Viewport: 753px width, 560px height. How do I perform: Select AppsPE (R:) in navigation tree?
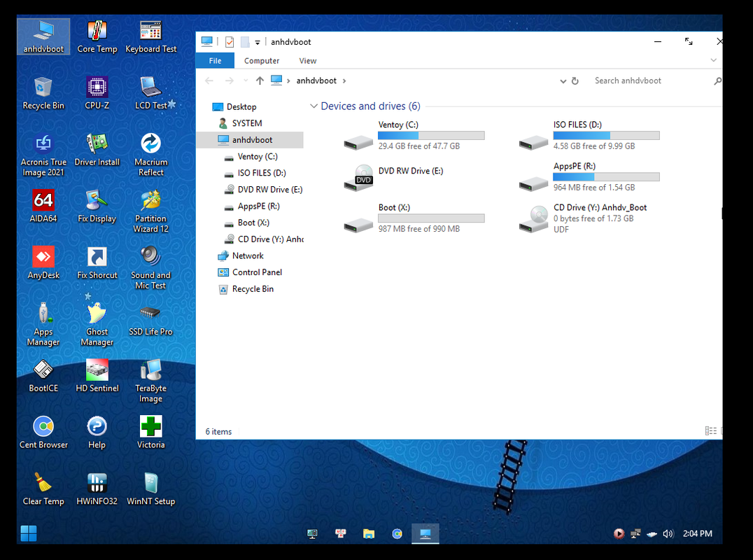tap(258, 206)
